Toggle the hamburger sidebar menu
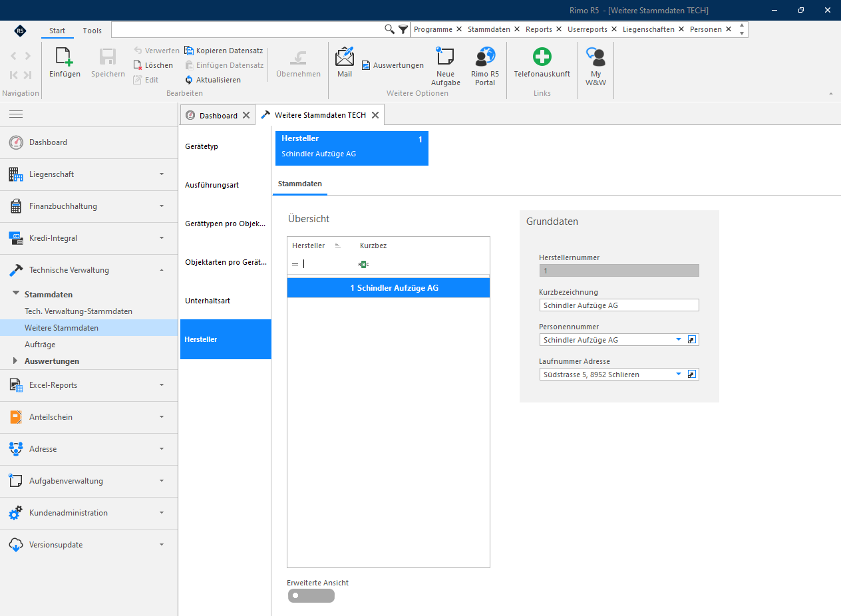 16,114
